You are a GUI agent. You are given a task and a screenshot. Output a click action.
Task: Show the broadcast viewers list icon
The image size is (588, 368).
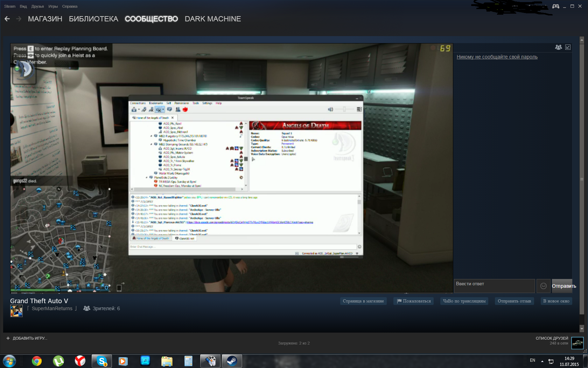coord(559,47)
